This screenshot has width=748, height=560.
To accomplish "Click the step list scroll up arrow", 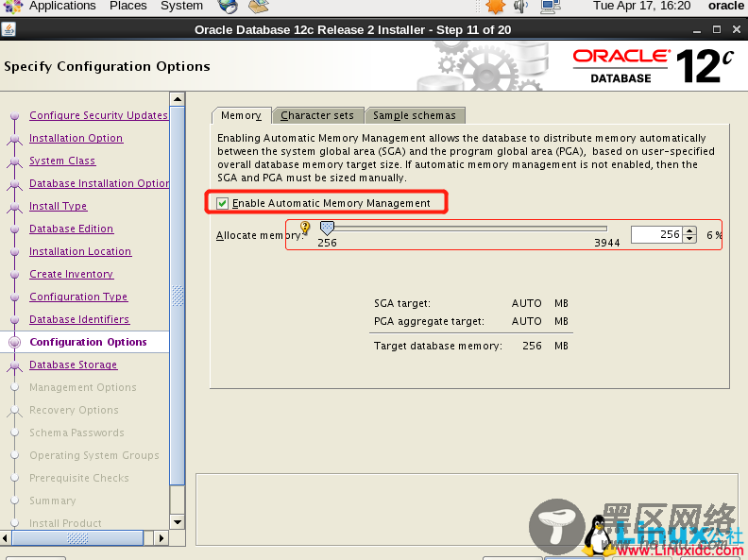I will tap(177, 99).
